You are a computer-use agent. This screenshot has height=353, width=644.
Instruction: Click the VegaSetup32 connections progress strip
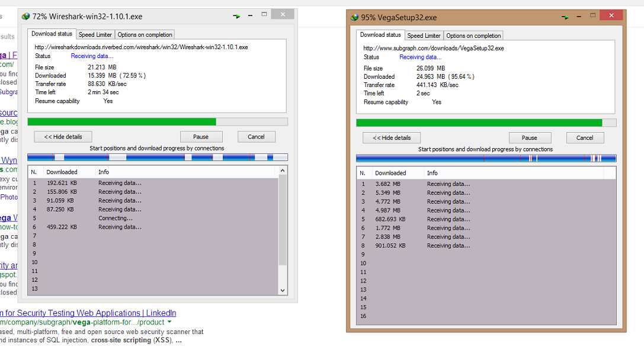486,159
